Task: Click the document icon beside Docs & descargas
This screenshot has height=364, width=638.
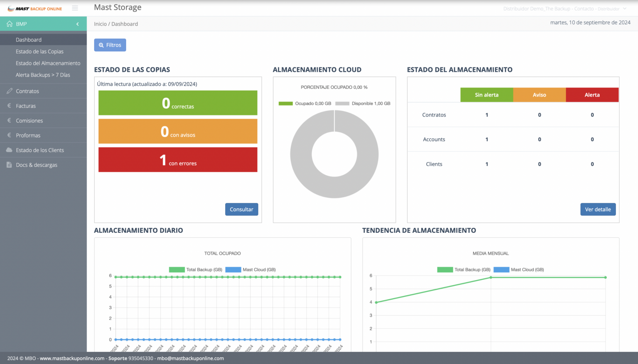Action: tap(9, 165)
